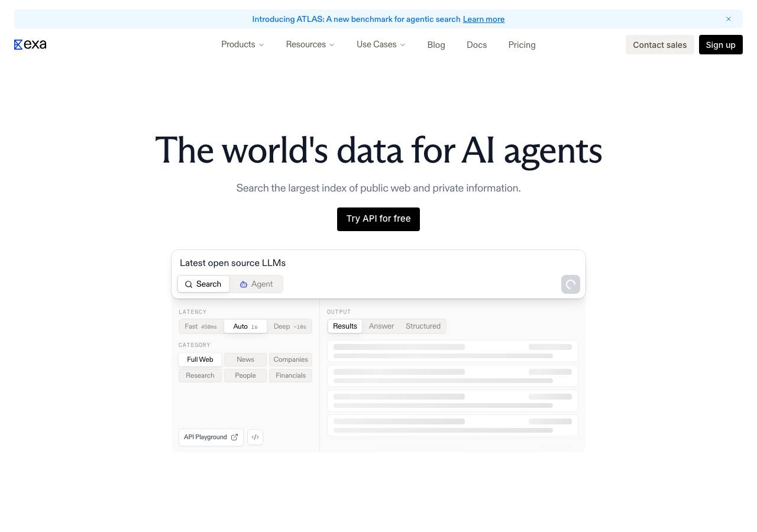The height and width of the screenshot is (532, 757).
Task: Open the Docs page
Action: [477, 45]
